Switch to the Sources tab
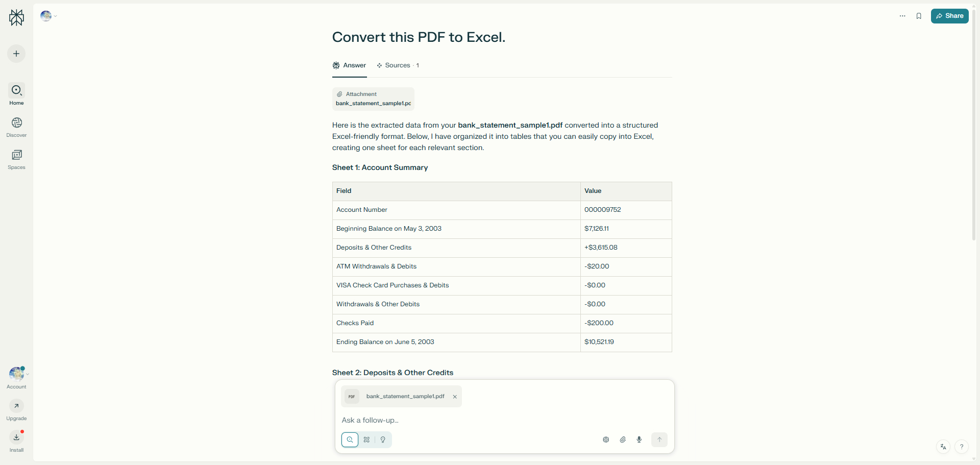This screenshot has height=465, width=980. click(x=398, y=65)
